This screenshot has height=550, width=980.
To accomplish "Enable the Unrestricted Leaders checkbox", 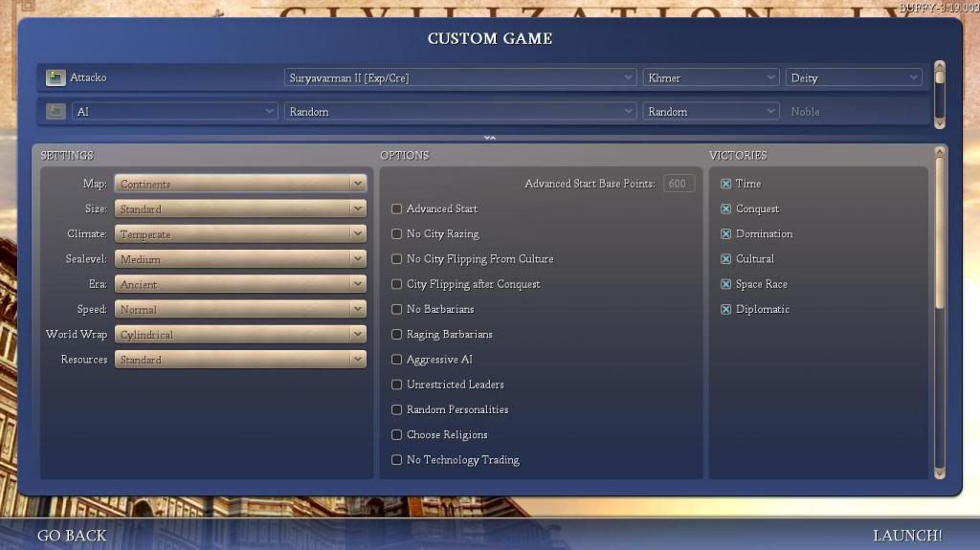I will point(396,385).
